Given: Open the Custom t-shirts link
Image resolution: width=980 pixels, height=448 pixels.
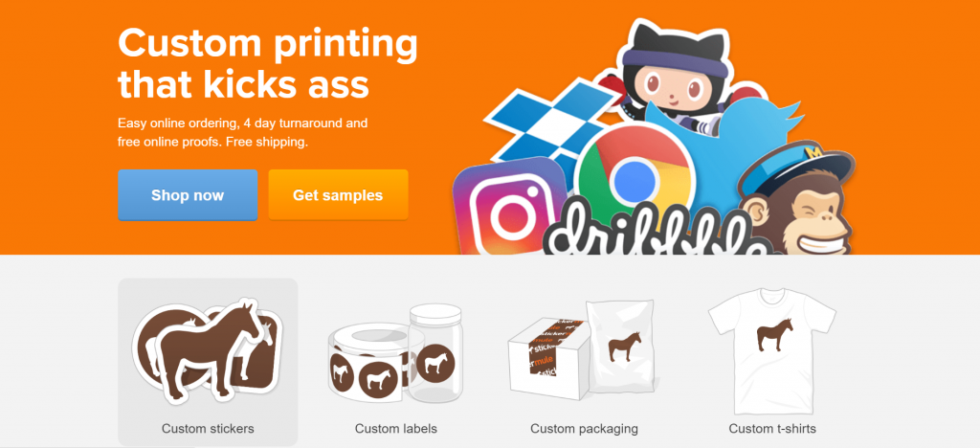Looking at the screenshot, I should [772, 429].
